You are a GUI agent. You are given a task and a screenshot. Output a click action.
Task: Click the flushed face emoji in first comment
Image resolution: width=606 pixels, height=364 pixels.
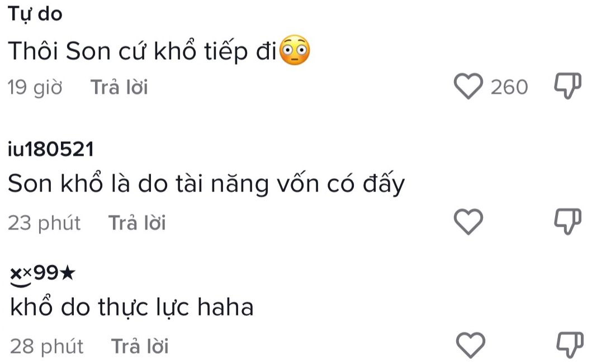coord(294,51)
